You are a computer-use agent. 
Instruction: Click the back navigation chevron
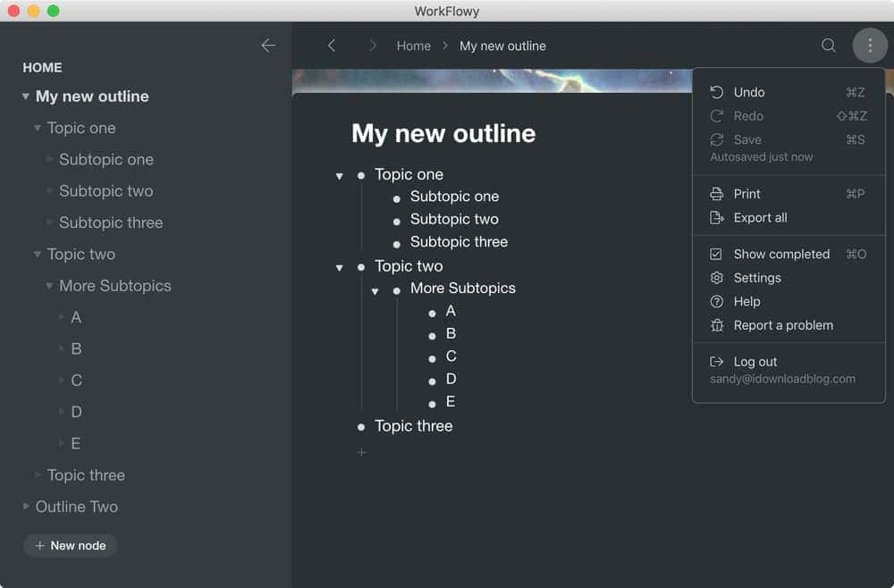332,46
